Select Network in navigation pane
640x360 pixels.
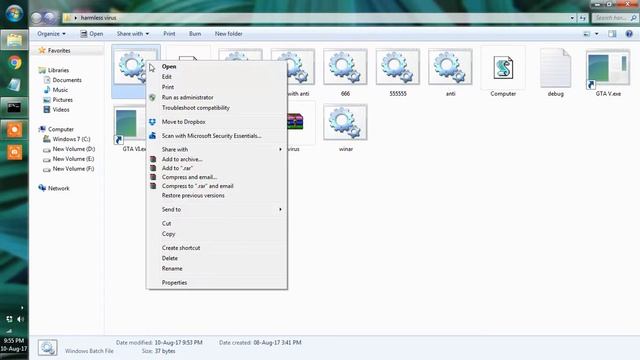(x=58, y=188)
